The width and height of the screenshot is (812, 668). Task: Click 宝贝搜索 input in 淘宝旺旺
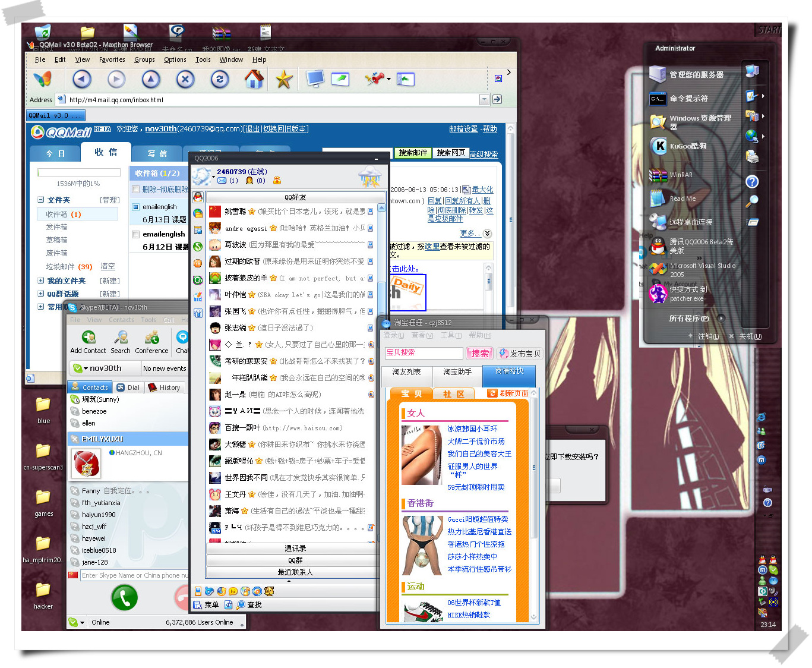pos(424,353)
